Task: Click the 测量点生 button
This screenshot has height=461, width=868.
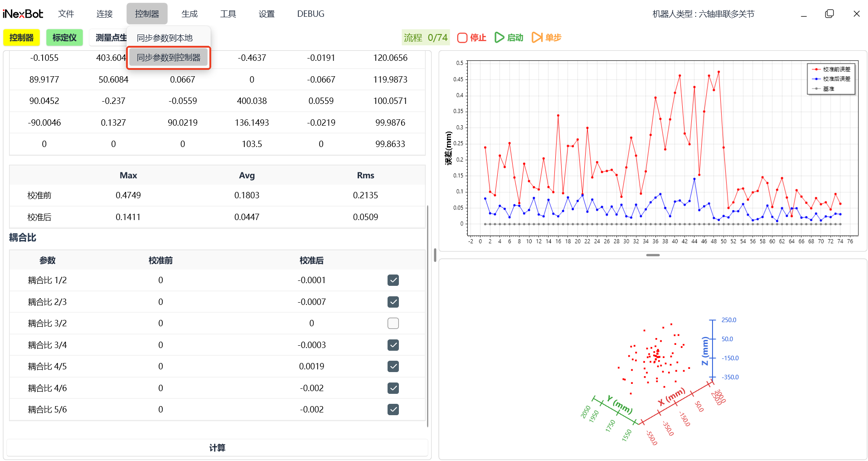Action: [108, 38]
